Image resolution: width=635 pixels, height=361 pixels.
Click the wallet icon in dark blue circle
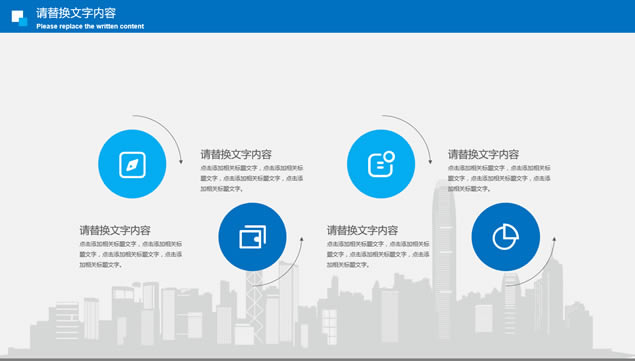(252, 237)
